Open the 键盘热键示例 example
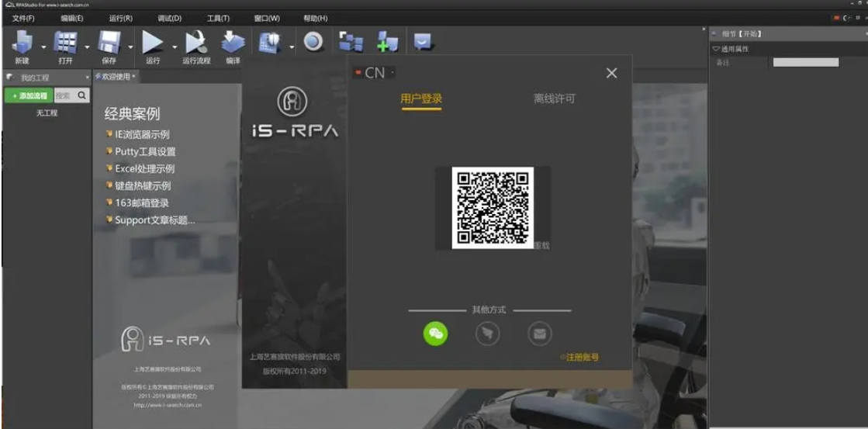Image resolution: width=868 pixels, height=429 pixels. (143, 186)
